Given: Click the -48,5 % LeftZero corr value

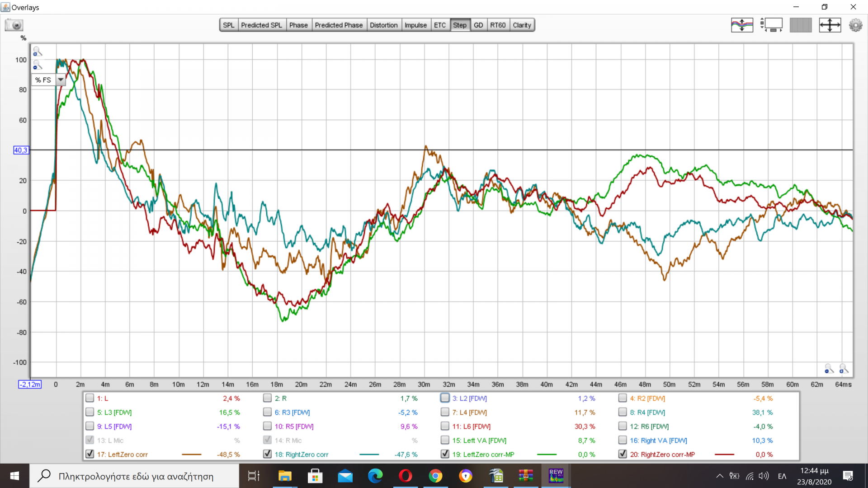Looking at the screenshot, I should click(228, 455).
